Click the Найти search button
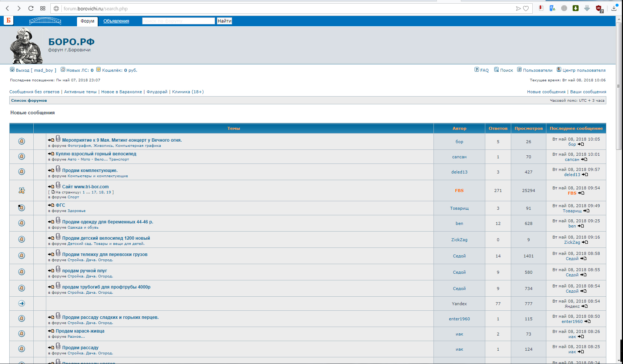 pos(224,21)
